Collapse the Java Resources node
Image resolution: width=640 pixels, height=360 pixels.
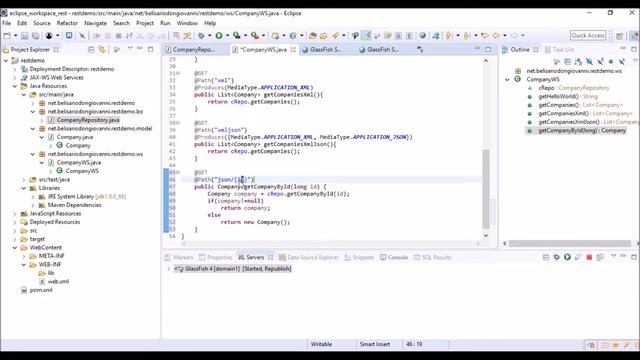(x=15, y=86)
